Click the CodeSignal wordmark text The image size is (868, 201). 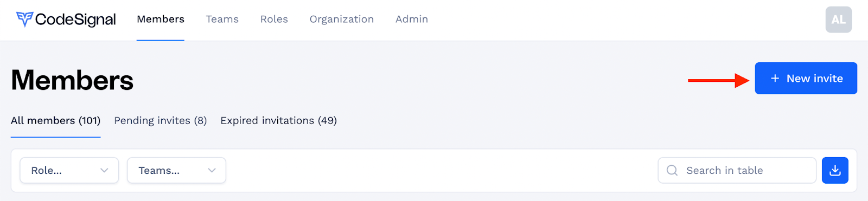pyautogui.click(x=75, y=20)
